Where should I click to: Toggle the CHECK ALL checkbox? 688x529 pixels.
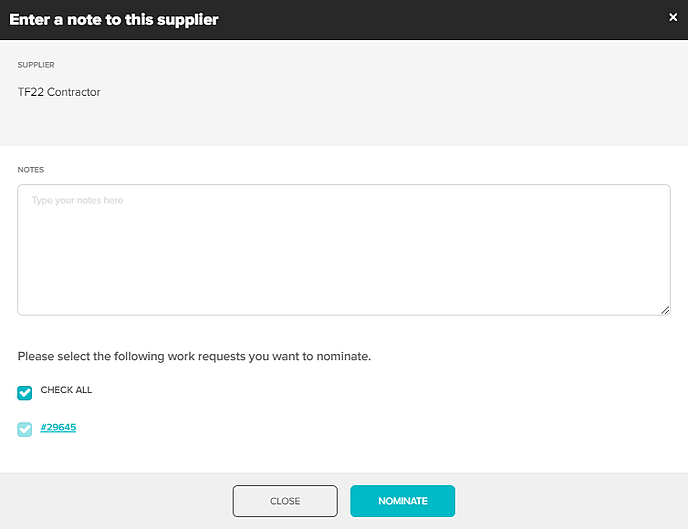point(25,392)
